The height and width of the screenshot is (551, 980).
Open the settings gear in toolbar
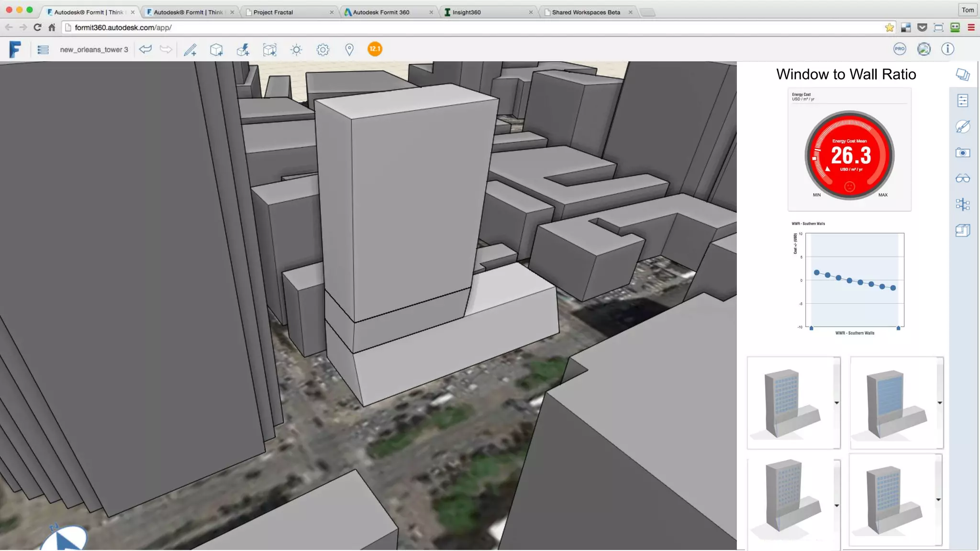pyautogui.click(x=323, y=49)
